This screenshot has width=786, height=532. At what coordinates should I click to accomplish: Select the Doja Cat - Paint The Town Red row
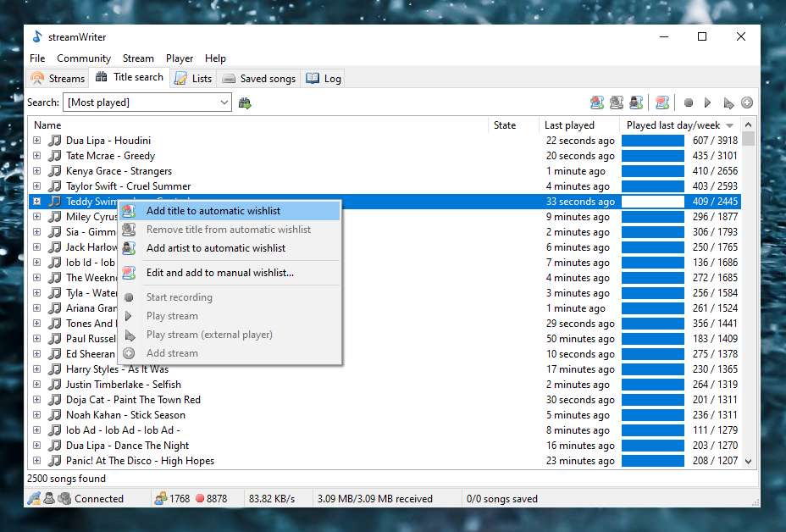(385, 400)
